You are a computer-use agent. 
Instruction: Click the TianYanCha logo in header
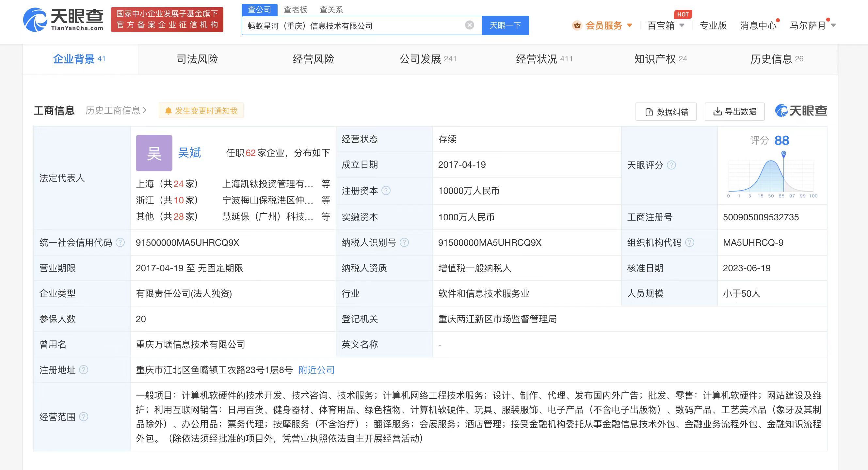pyautogui.click(x=63, y=20)
